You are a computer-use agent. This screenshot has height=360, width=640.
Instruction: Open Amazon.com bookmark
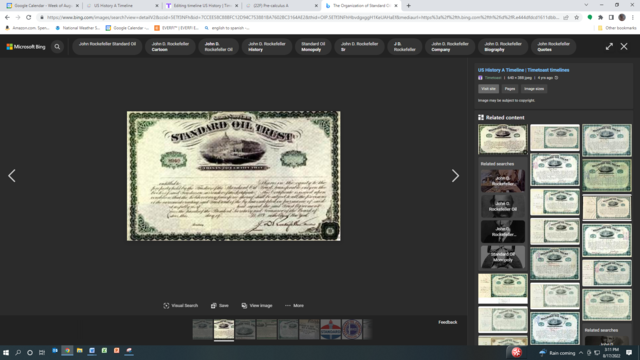(x=27, y=28)
